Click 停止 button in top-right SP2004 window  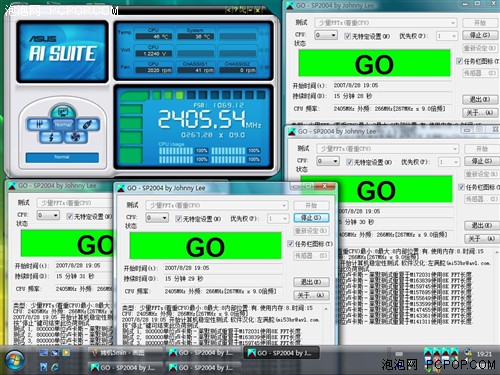480,35
